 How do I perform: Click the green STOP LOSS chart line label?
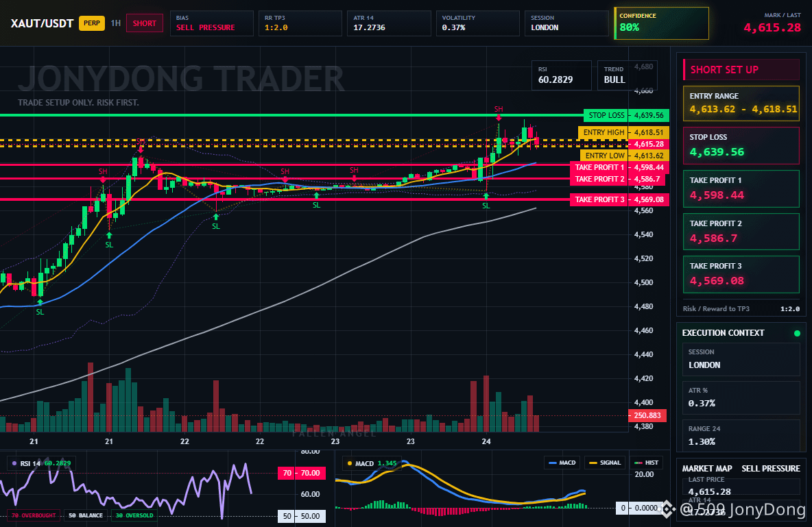(606, 115)
